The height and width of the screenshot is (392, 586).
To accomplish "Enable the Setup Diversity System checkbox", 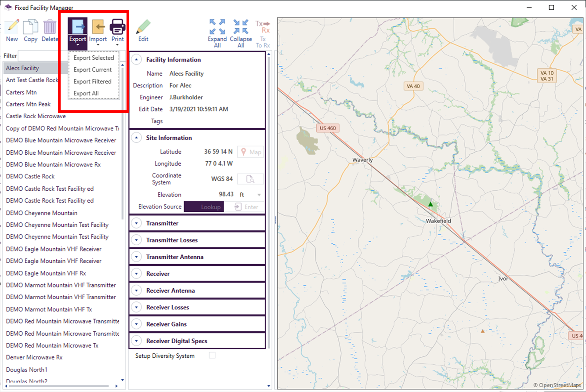I will [x=212, y=356].
